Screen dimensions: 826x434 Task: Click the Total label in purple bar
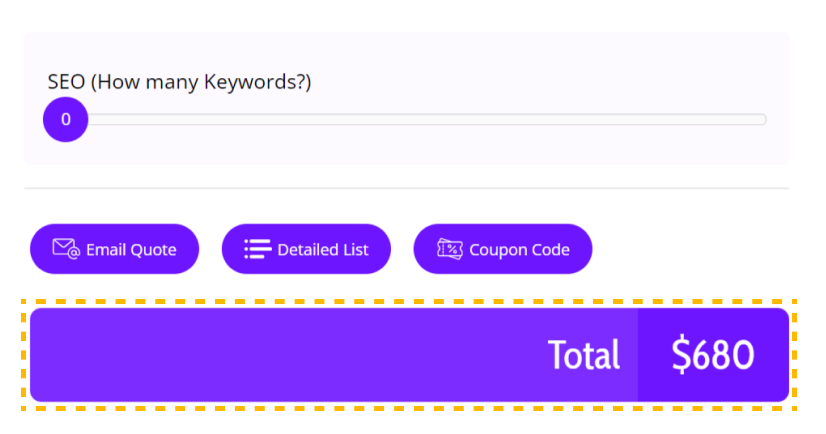(x=584, y=355)
